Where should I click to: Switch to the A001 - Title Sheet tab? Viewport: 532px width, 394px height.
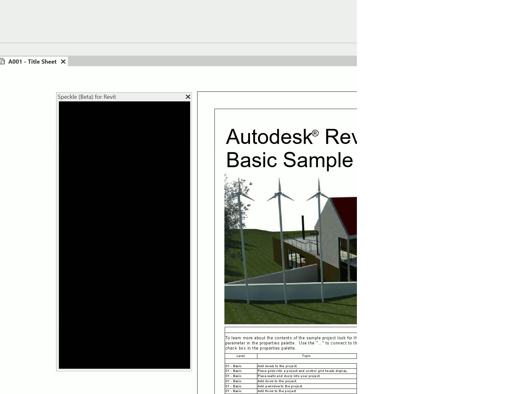32,61
